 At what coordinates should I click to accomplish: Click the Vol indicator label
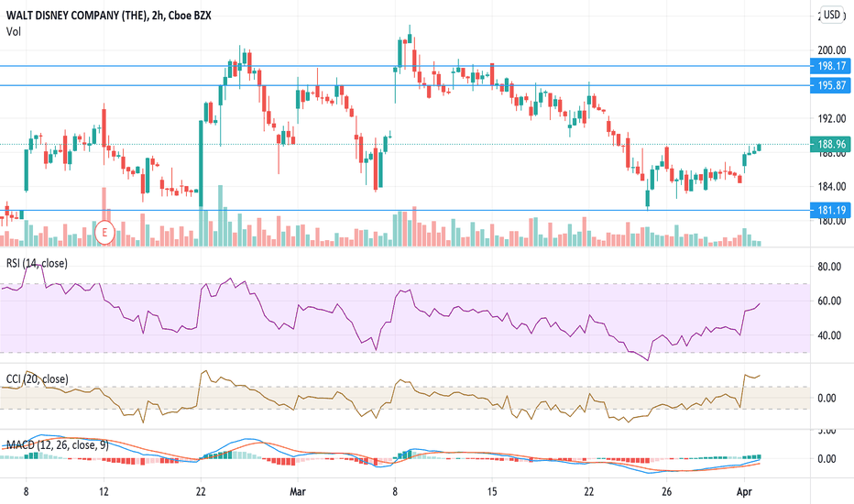coord(14,31)
